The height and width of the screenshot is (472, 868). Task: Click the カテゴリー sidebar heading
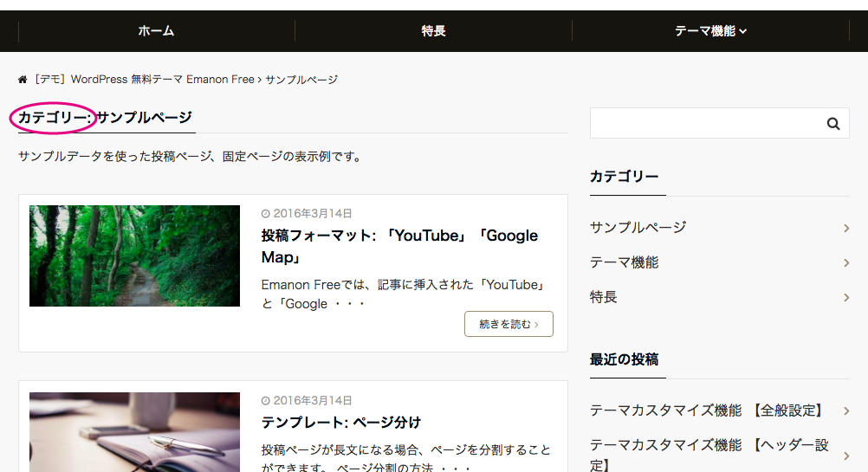(624, 177)
